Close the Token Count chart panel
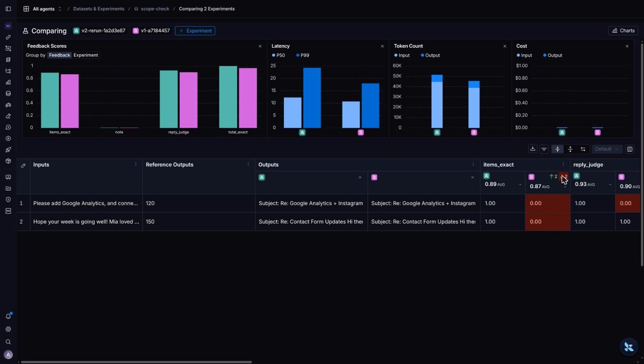The height and width of the screenshot is (364, 644). point(505,46)
